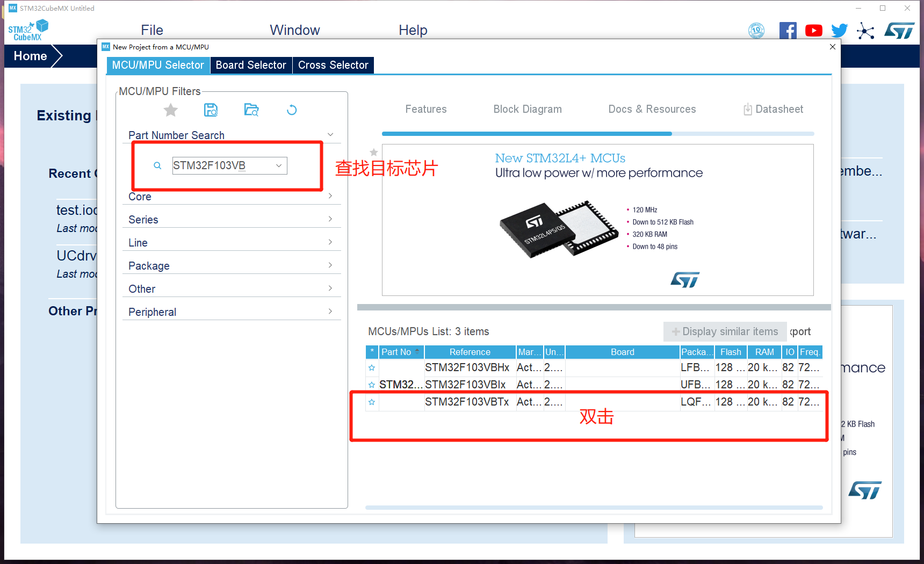This screenshot has height=564, width=924.
Task: Open the YouTube channel icon
Action: pos(814,31)
